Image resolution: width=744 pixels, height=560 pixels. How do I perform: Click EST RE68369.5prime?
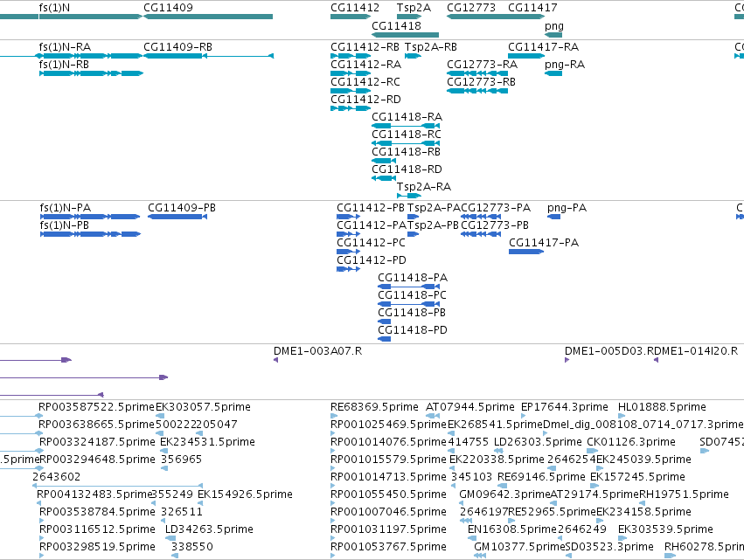333,416
